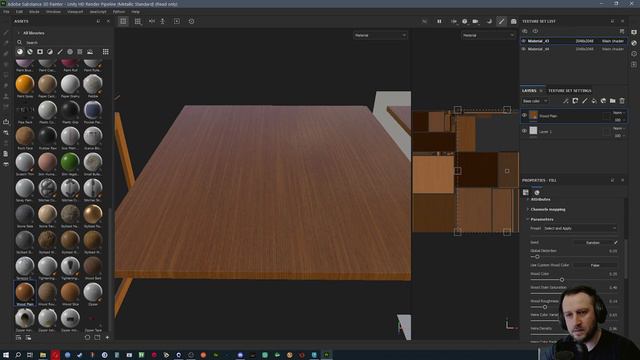
Task: Hide the Wood Plain layer
Action: 524,116
